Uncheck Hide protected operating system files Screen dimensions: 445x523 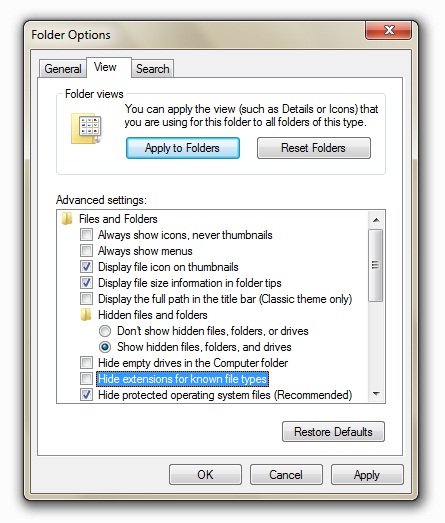(x=86, y=395)
